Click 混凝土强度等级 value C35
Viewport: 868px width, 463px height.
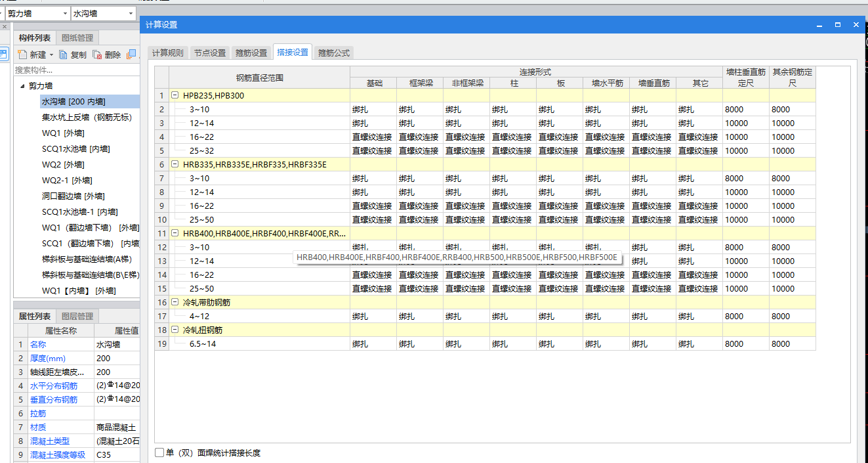click(x=117, y=455)
